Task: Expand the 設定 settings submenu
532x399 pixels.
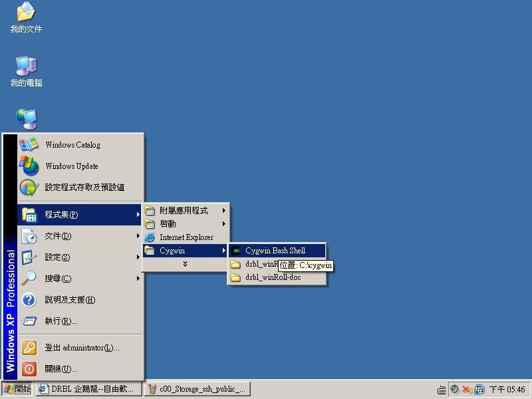Action: pos(57,257)
